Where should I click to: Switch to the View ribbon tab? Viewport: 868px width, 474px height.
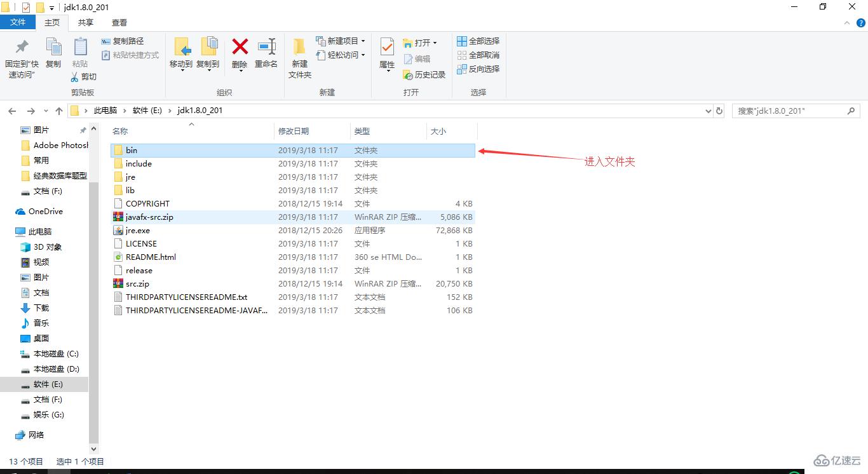[119, 22]
